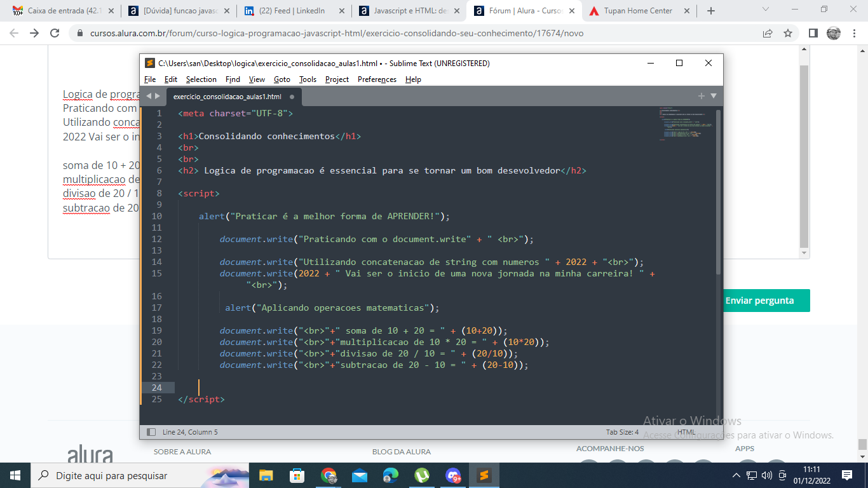Screen dimensions: 868x488
Task: Click the "Aplicando operacoes matematicas" alert line
Action: tap(332, 308)
